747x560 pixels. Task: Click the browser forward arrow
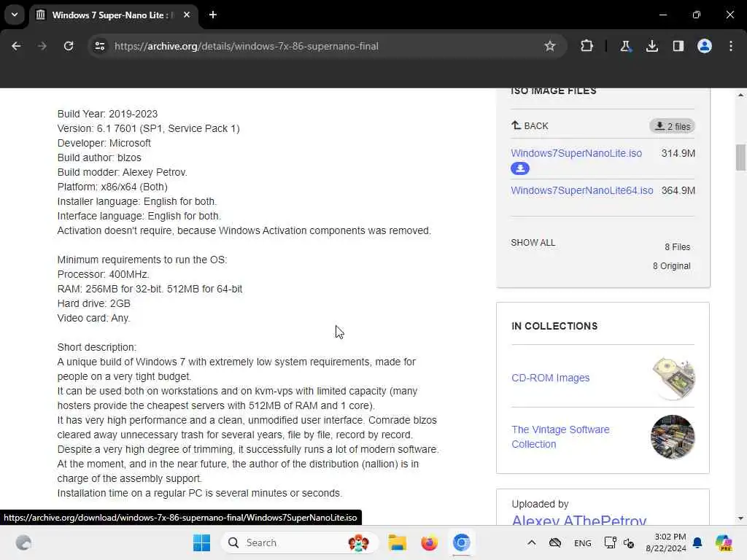click(42, 46)
